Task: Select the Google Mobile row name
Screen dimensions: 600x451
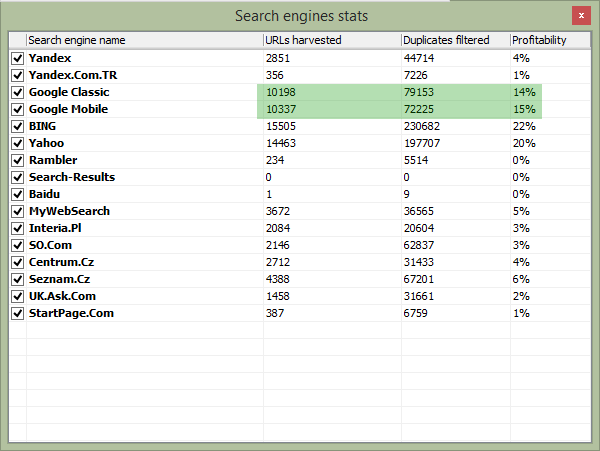Action: (x=69, y=109)
